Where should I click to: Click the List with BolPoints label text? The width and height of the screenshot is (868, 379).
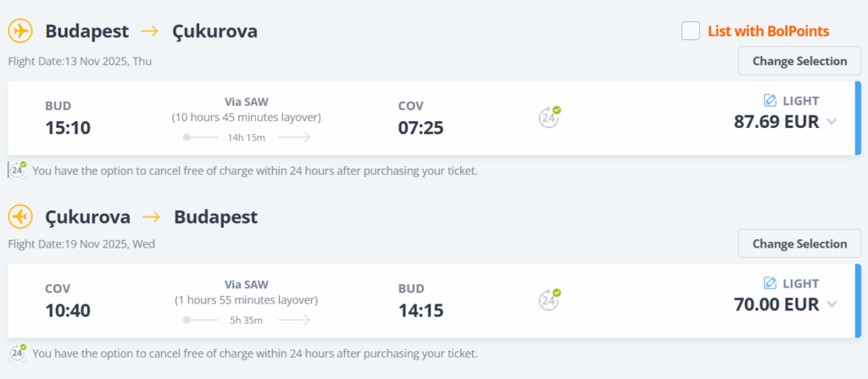click(768, 31)
